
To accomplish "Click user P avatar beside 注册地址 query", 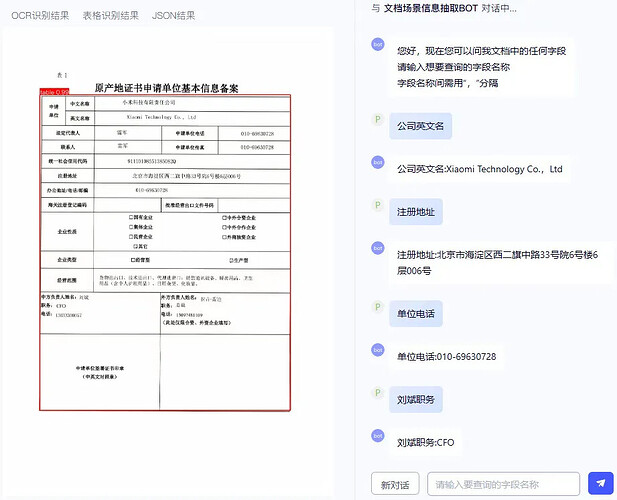I will tap(378, 207).
